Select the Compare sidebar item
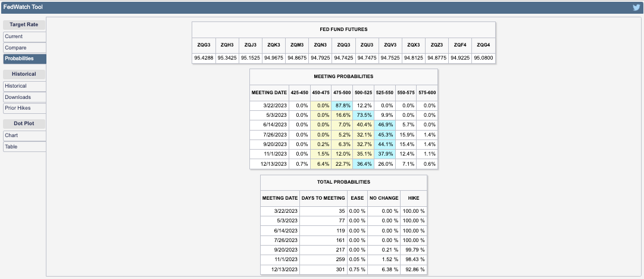 [x=24, y=48]
